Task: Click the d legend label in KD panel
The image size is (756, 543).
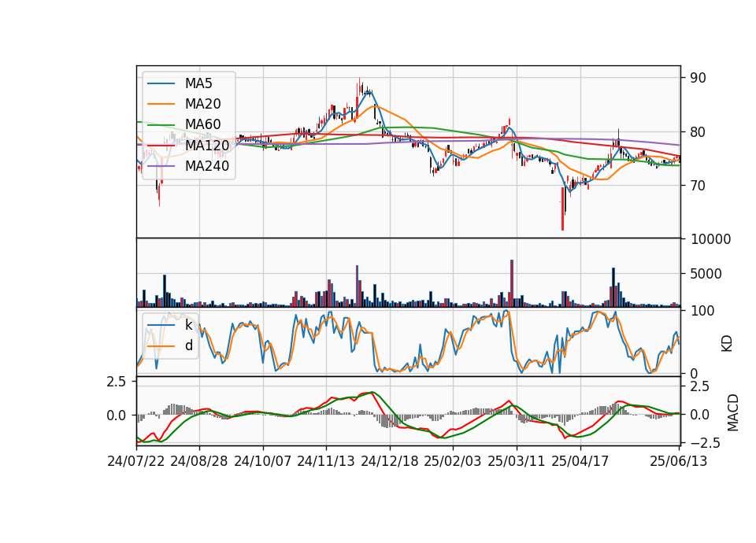Action: 188,345
